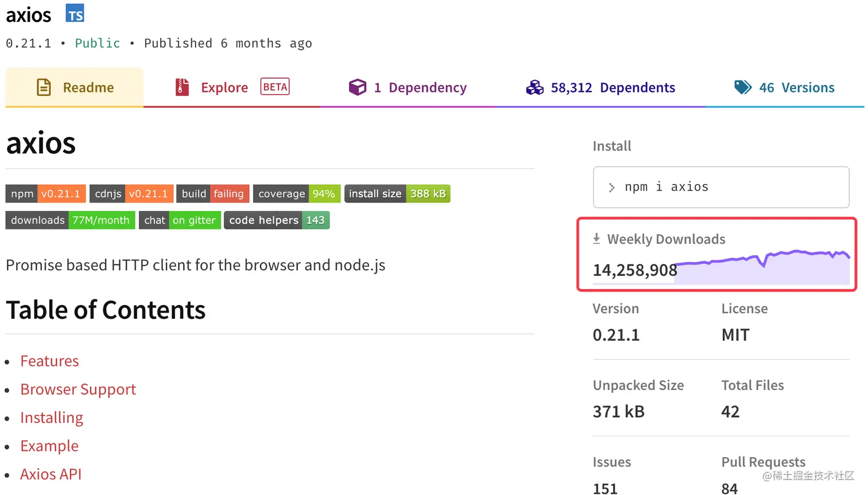Open the coverage 94% badge

click(297, 194)
